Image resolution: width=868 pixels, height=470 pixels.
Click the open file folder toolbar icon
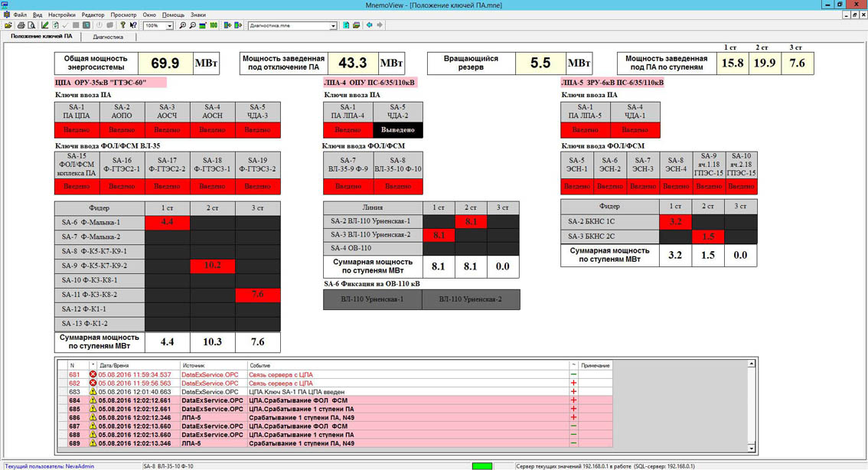click(x=8, y=25)
